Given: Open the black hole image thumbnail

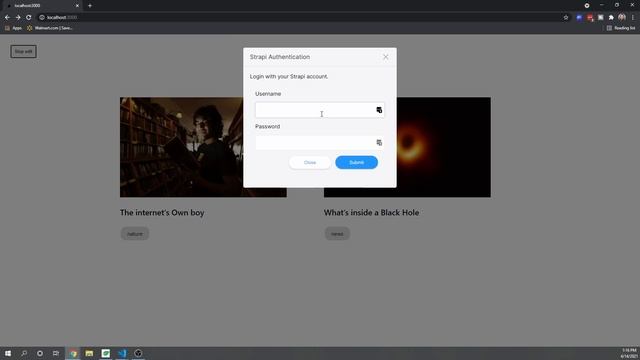Looking at the screenshot, I should (444, 147).
